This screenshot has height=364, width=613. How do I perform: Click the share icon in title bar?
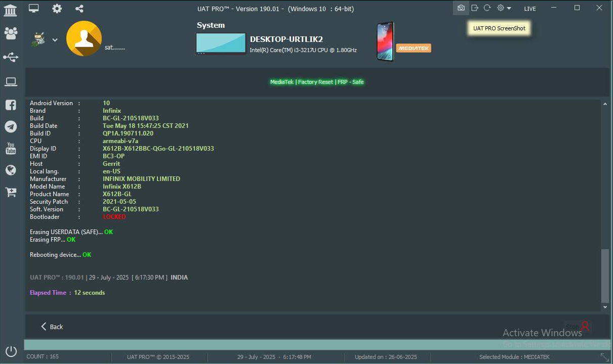coord(79,9)
